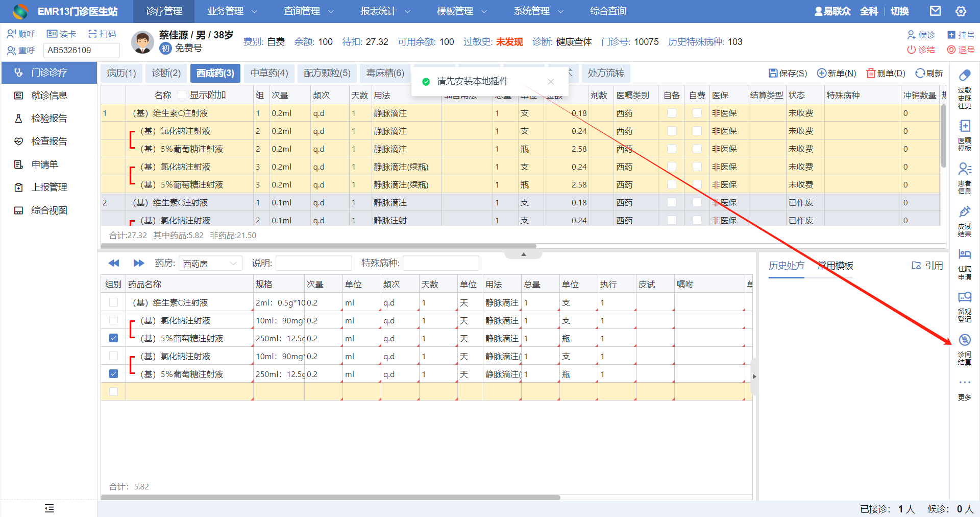
Task: Open 诊间结算 in-clinic settlement
Action: 964,349
